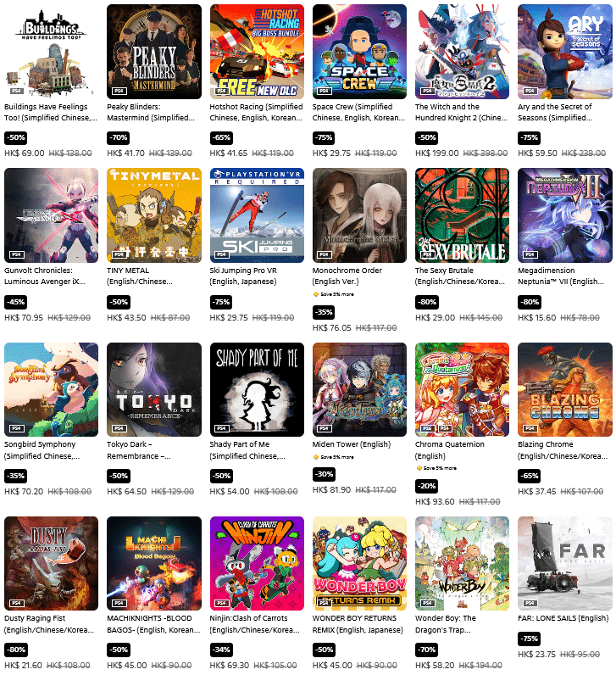Open the Songbird Symphony title link
The image size is (616, 675).
[x=42, y=449]
